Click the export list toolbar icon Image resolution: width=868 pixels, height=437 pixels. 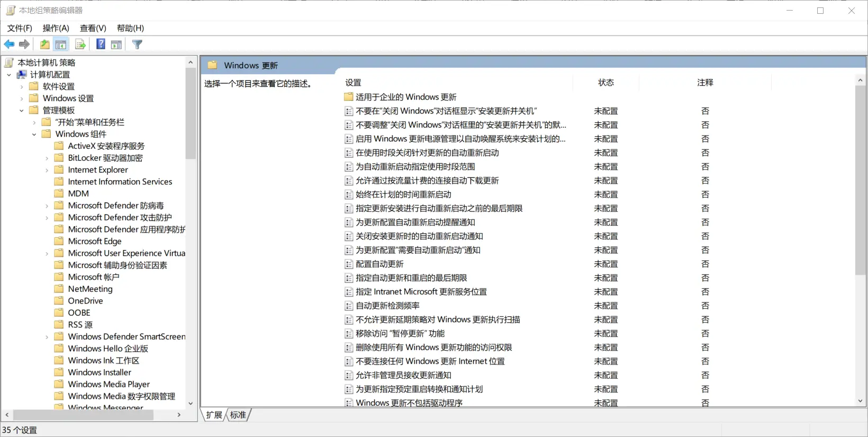pos(80,44)
